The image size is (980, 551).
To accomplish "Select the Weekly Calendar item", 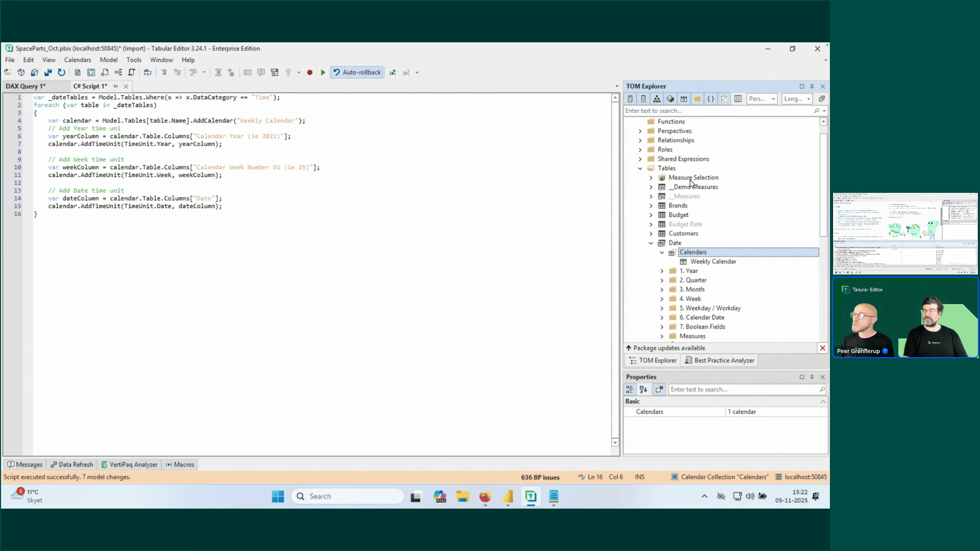I will click(713, 262).
